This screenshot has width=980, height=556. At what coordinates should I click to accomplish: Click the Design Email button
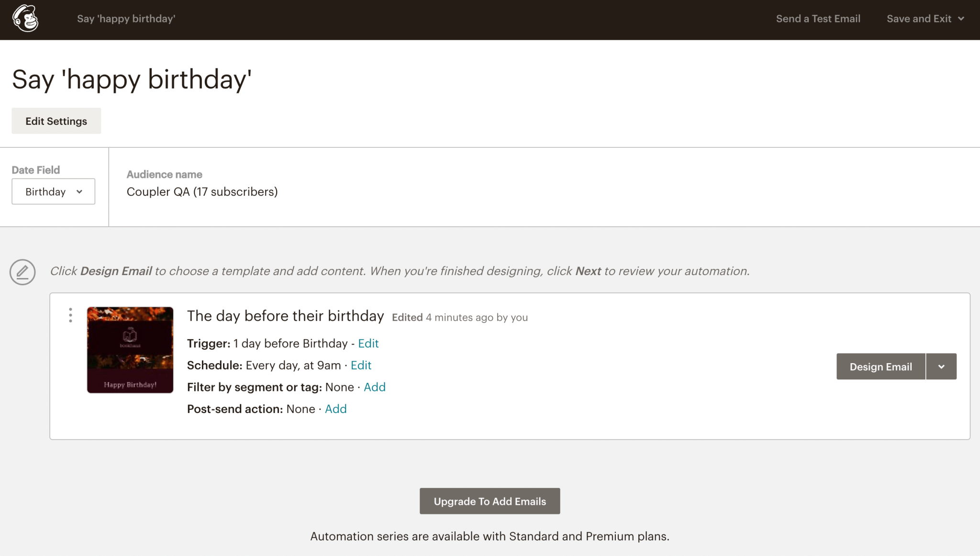tap(880, 367)
